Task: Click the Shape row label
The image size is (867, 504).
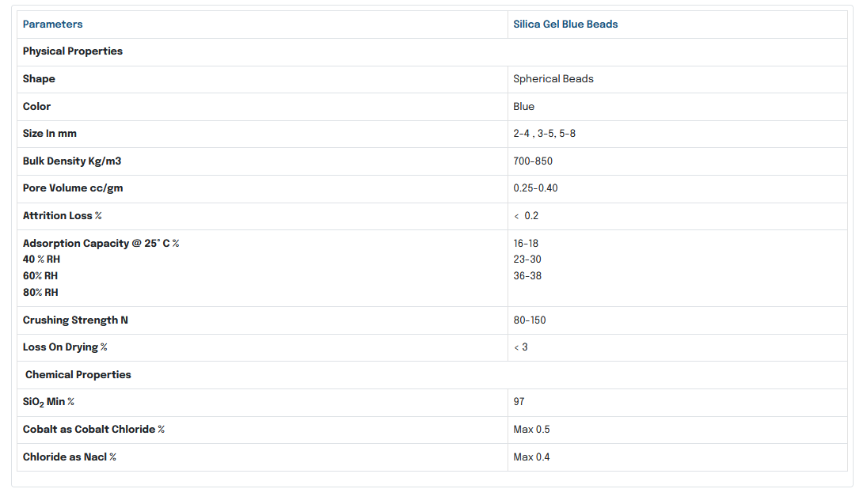Action: [x=39, y=79]
